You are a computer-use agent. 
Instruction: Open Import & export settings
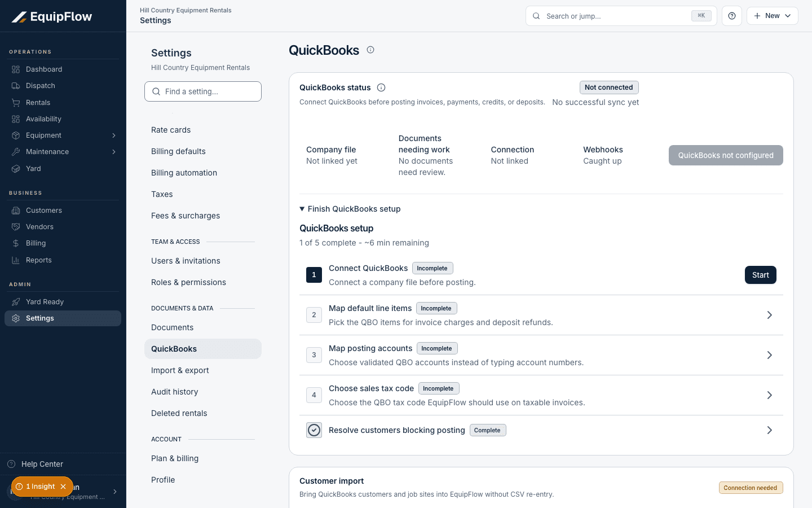[203, 370]
